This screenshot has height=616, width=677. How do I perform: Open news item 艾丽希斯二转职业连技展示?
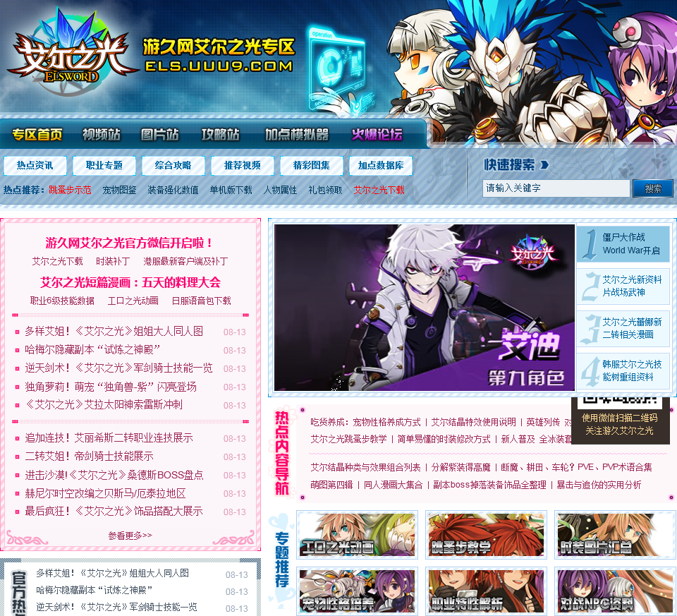coord(109,438)
